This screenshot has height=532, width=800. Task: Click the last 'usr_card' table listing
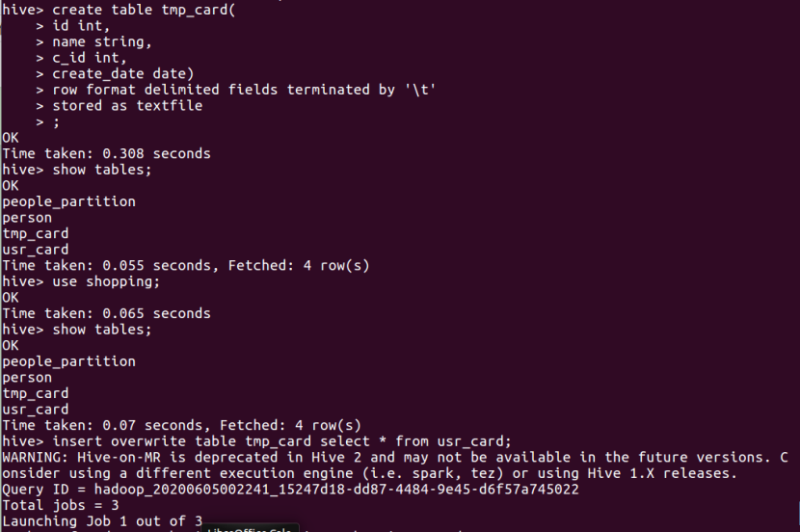coord(36,410)
